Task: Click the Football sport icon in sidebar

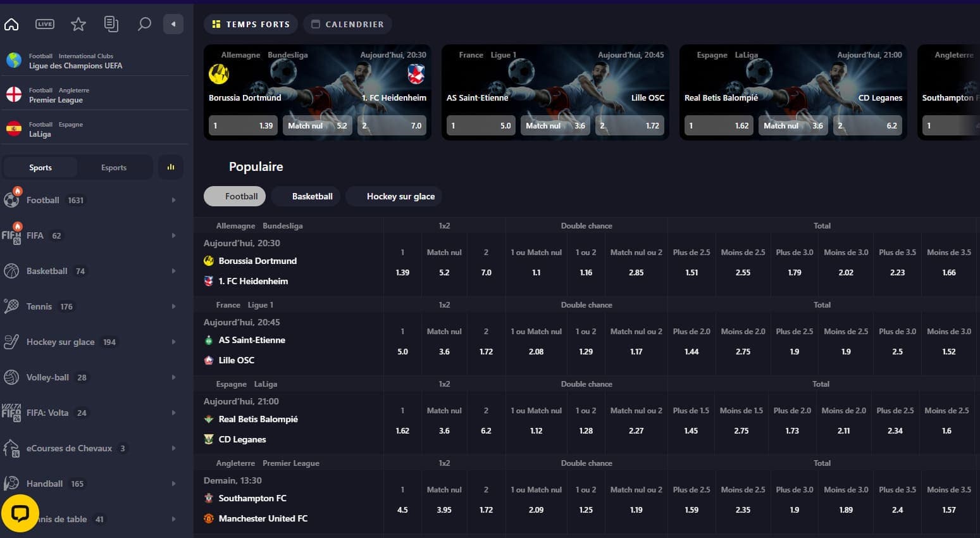Action: [x=11, y=199]
